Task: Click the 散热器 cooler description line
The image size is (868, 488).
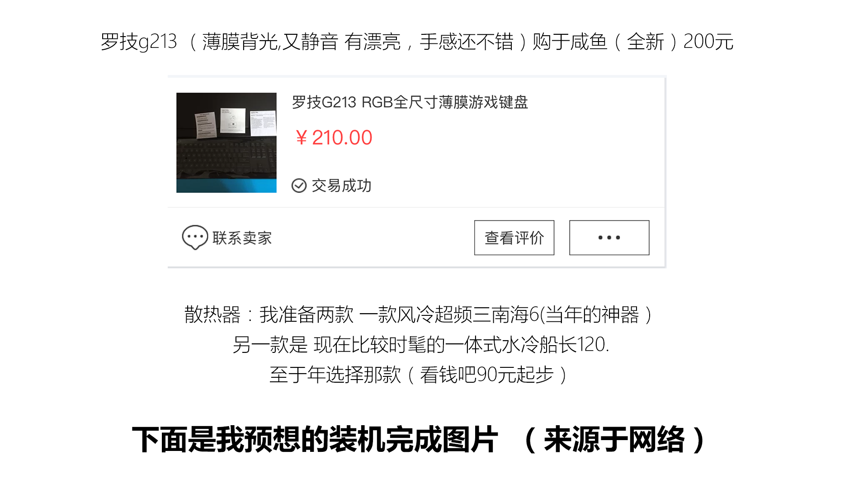Action: pyautogui.click(x=418, y=314)
